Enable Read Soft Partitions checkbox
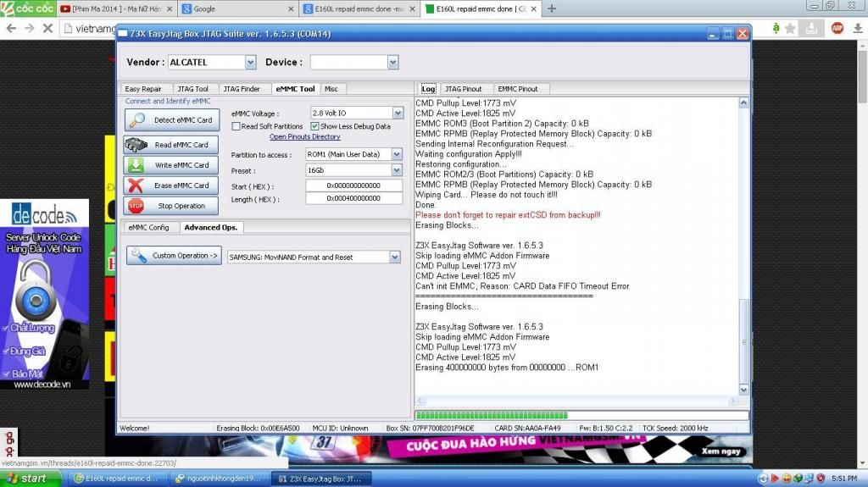 point(236,126)
